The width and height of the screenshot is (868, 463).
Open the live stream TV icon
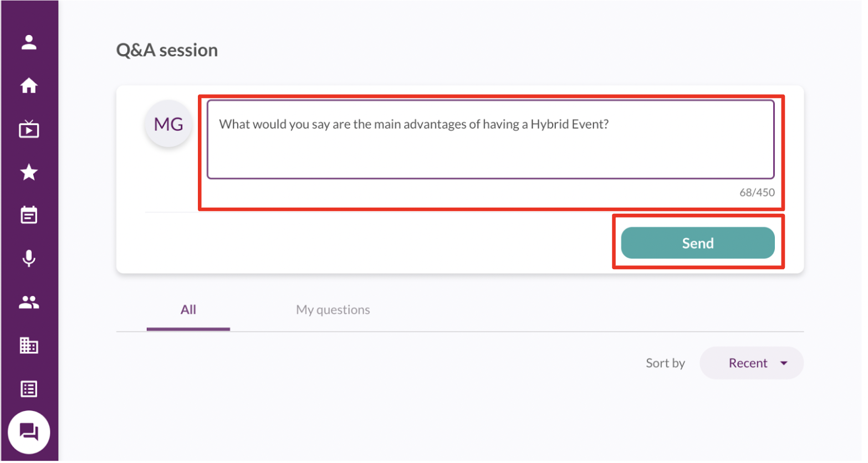[29, 129]
